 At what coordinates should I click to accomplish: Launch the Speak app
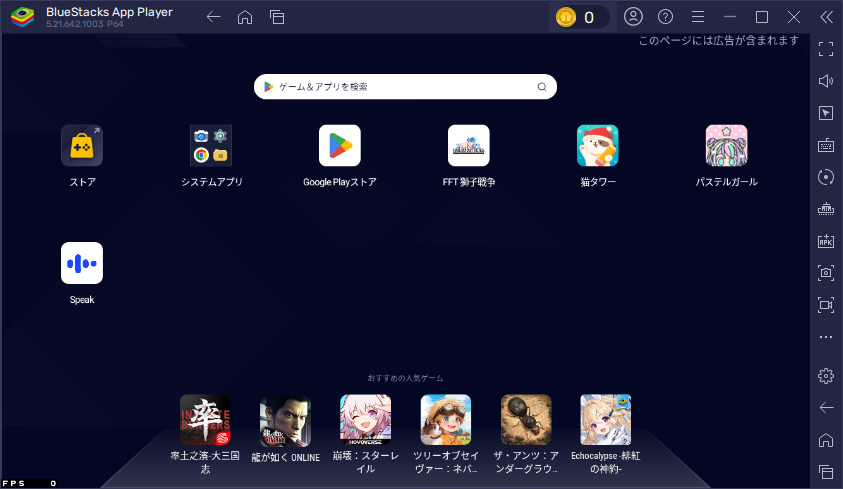[82, 263]
